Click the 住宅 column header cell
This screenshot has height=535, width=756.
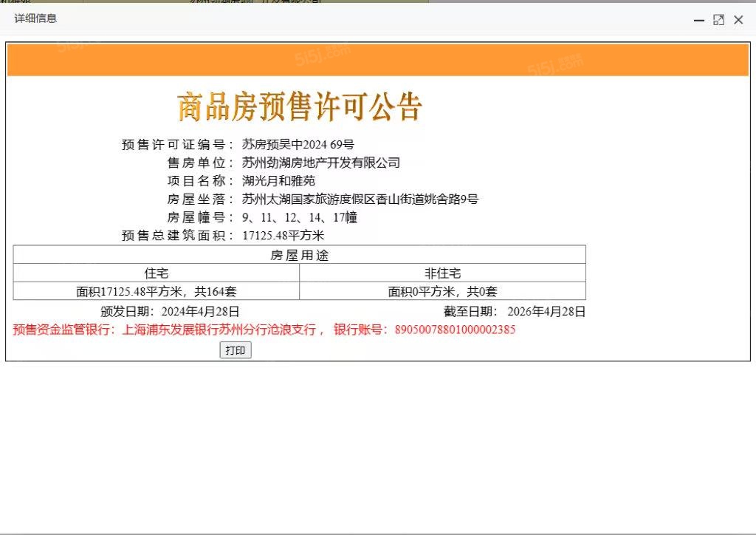(x=157, y=273)
